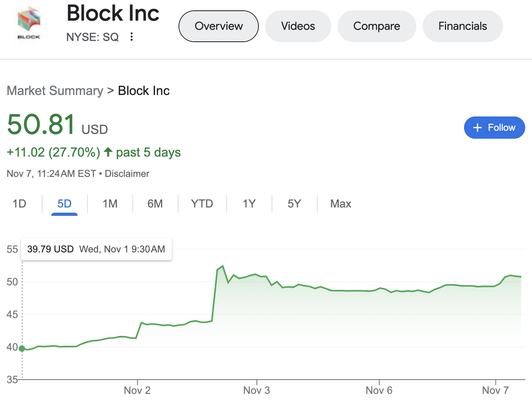Viewport: 532px width, 411px height.
Task: Click the green chart start-point marker
Action: (x=22, y=349)
